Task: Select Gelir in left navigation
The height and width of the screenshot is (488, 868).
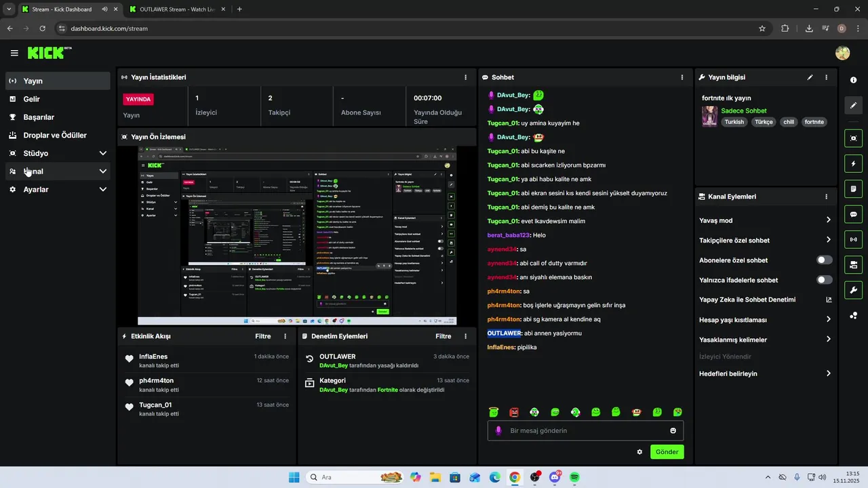Action: pos(58,99)
